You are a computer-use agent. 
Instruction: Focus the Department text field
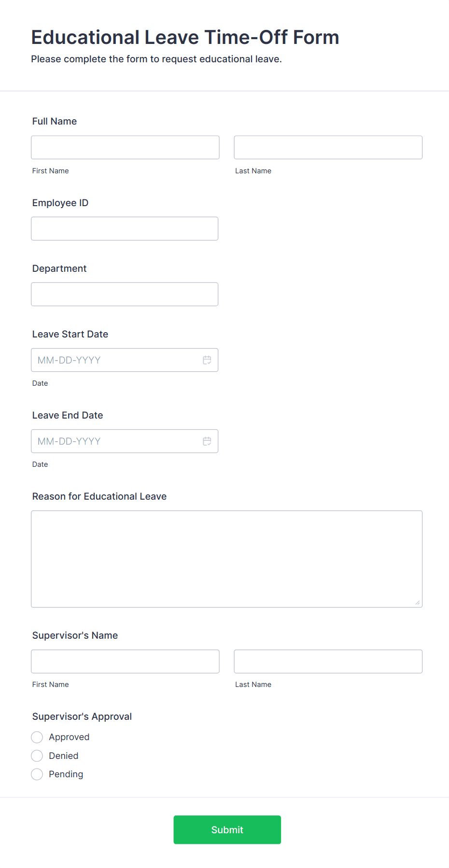125,294
